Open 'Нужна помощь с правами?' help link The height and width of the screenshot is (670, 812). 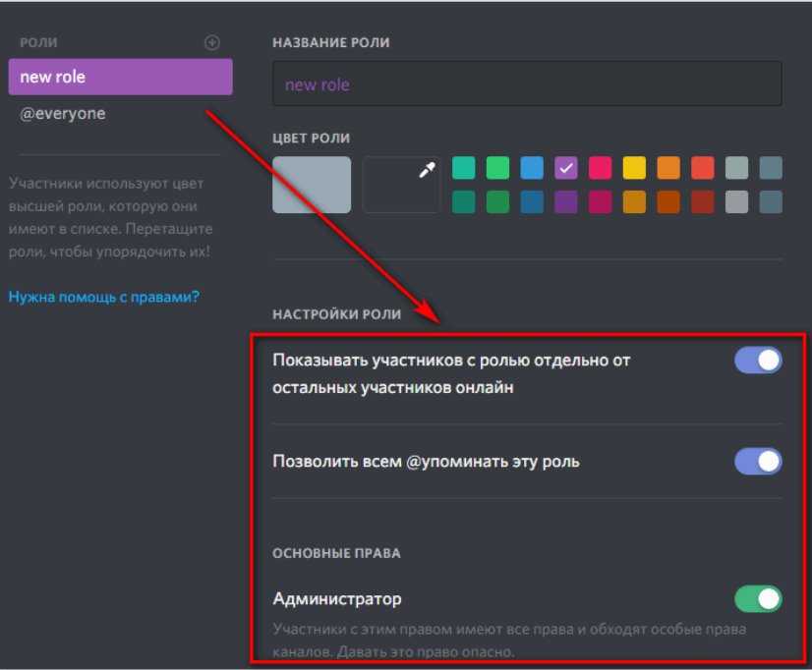(103, 296)
